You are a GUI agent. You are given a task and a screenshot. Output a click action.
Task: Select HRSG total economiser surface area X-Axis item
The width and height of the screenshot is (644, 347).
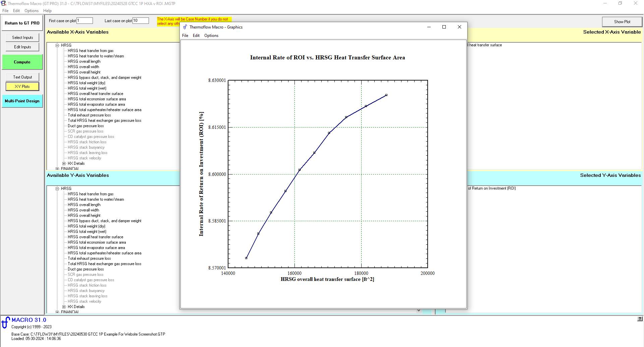pos(97,99)
